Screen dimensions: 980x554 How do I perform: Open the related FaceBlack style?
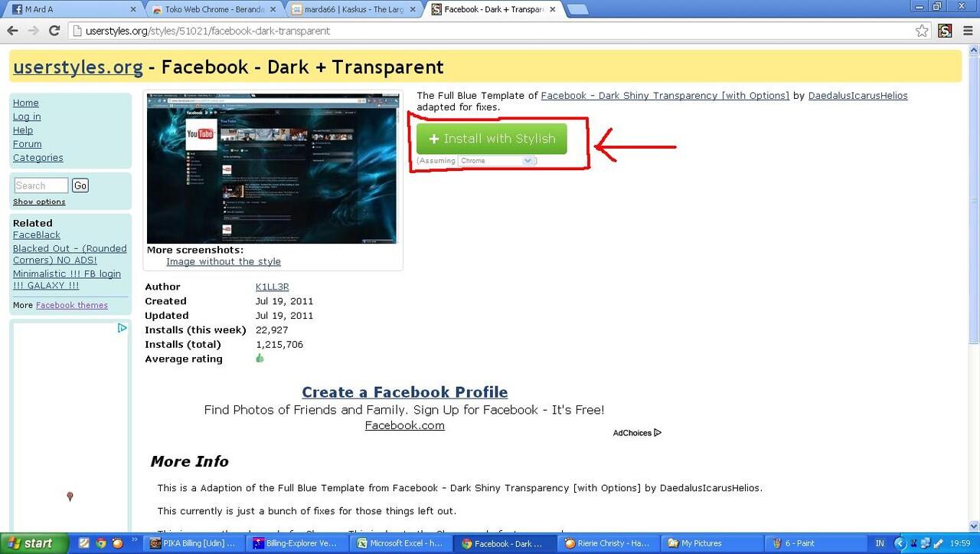coord(37,234)
